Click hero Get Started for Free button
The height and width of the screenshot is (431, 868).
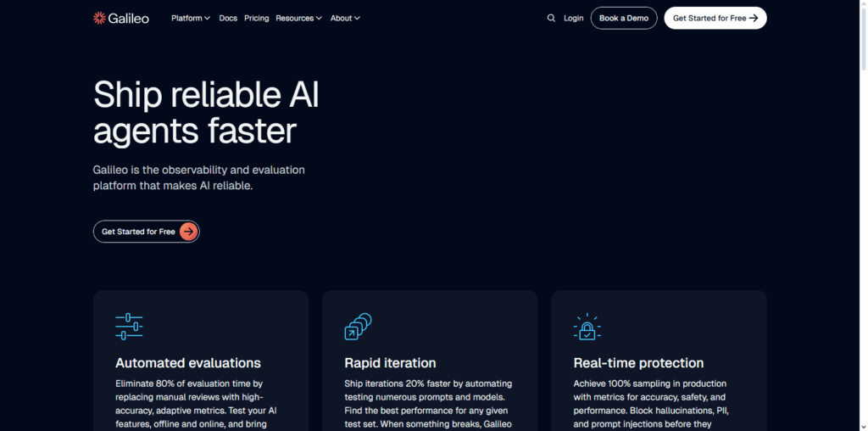coord(146,232)
